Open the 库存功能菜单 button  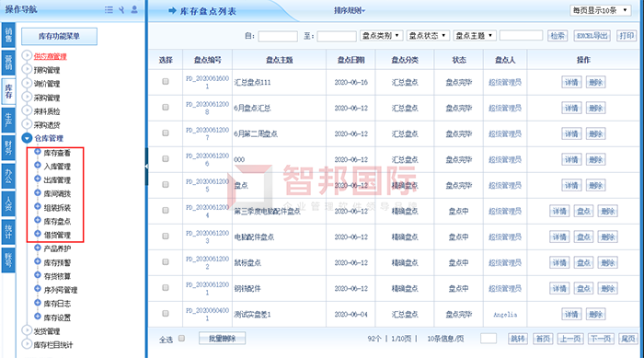pos(59,36)
